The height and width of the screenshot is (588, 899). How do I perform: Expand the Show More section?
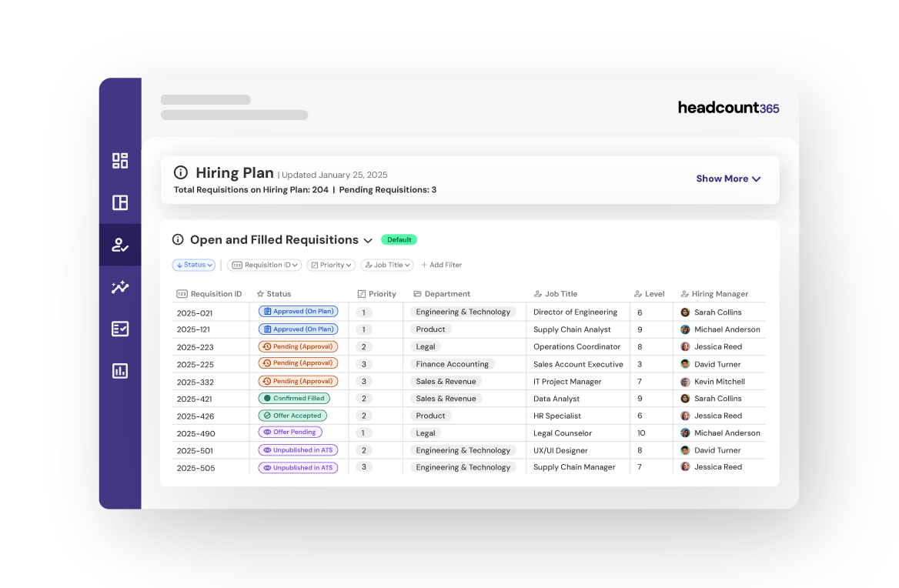(728, 179)
